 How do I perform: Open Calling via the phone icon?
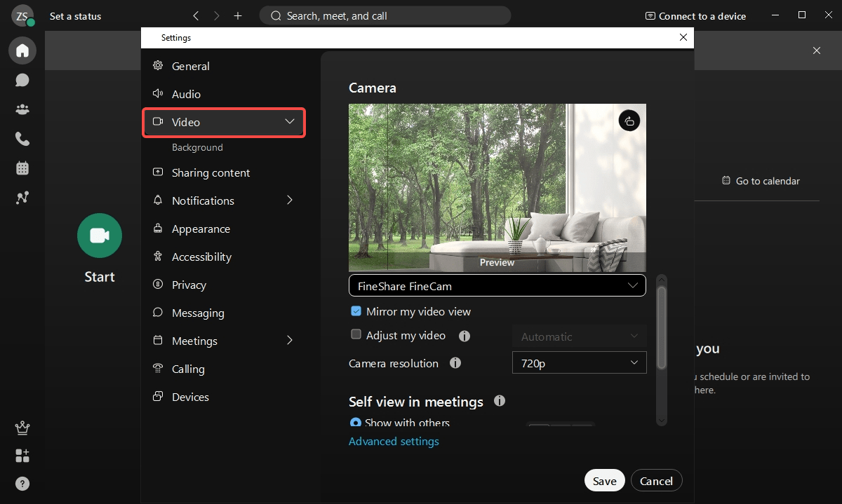(x=22, y=138)
